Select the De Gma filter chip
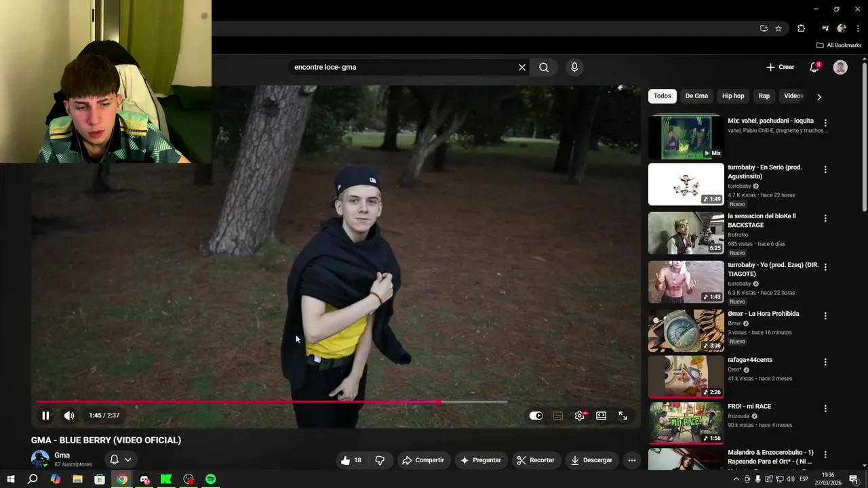The image size is (868, 488). (696, 96)
